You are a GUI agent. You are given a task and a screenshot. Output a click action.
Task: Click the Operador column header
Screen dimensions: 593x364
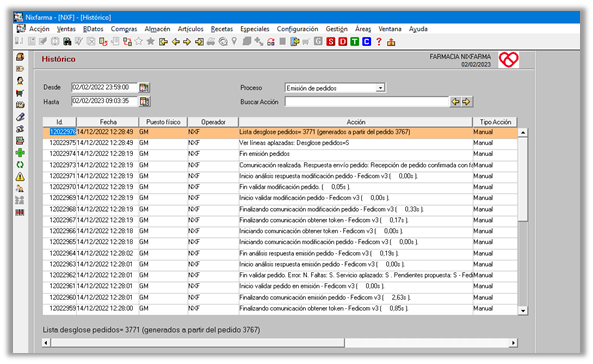pyautogui.click(x=213, y=122)
